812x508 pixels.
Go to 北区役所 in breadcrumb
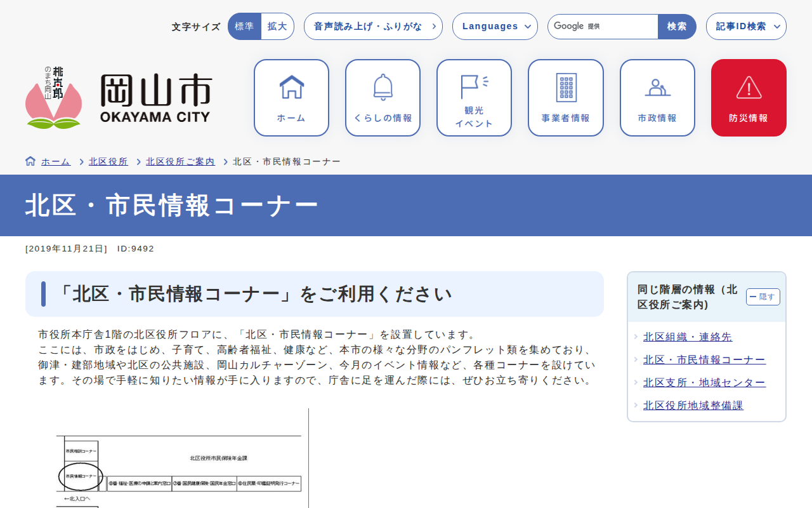108,161
